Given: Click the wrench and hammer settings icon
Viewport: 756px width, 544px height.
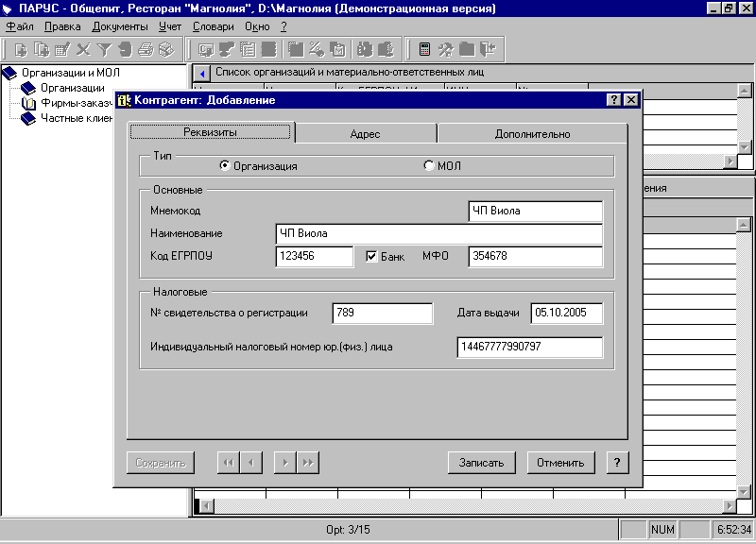Looking at the screenshot, I should click(x=445, y=50).
